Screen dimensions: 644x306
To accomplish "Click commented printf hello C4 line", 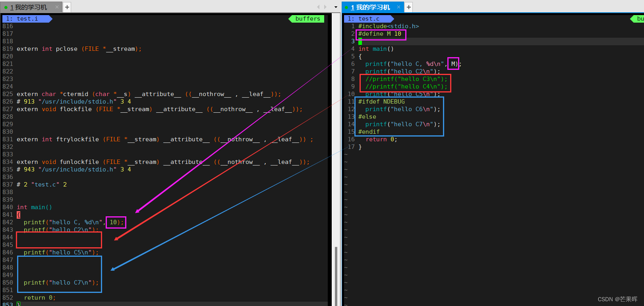I will pyautogui.click(x=406, y=87).
